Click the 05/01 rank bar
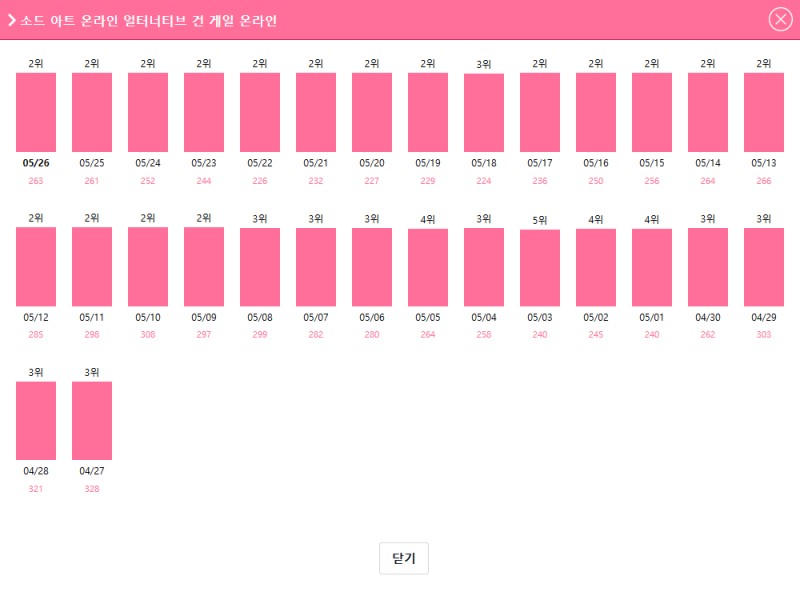The image size is (800, 600). tap(652, 268)
